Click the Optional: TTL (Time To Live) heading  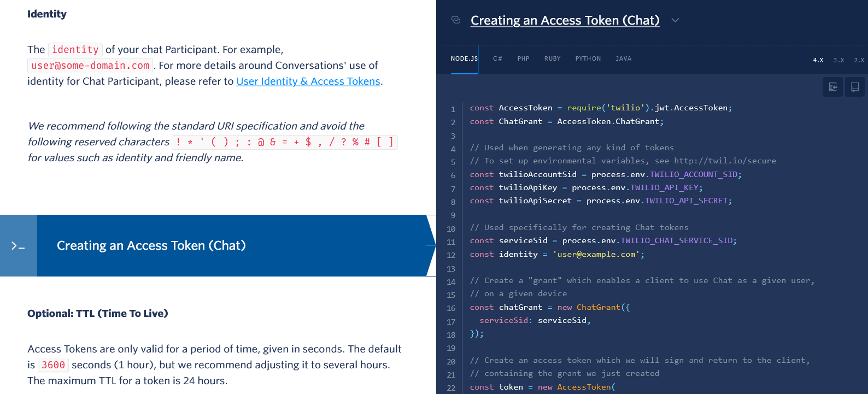(x=98, y=314)
